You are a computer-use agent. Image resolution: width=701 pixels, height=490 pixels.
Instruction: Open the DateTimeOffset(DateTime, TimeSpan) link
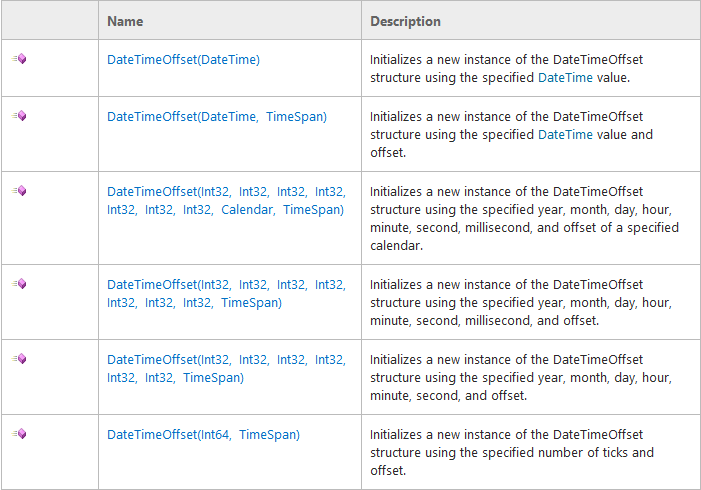[217, 117]
